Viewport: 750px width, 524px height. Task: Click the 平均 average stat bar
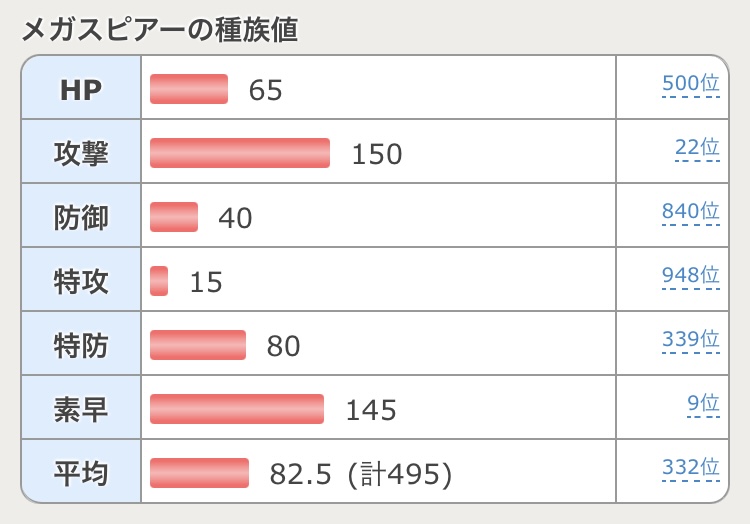click(x=199, y=473)
